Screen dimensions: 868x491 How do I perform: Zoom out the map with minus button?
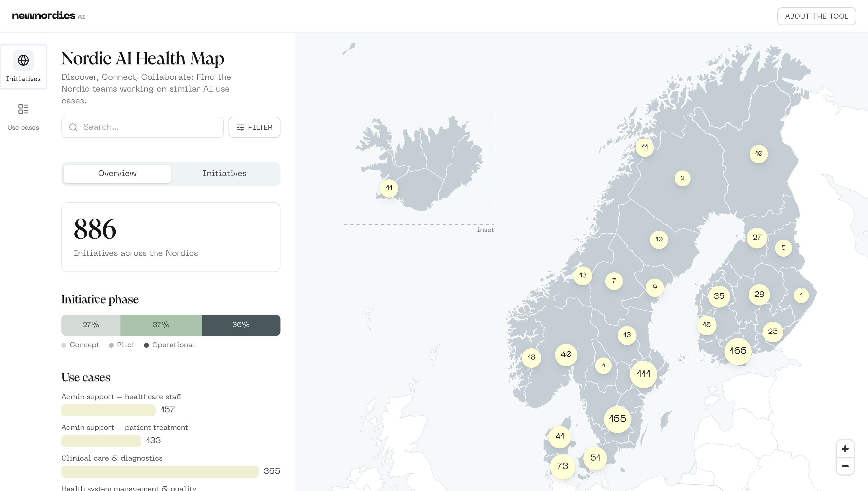tap(845, 466)
